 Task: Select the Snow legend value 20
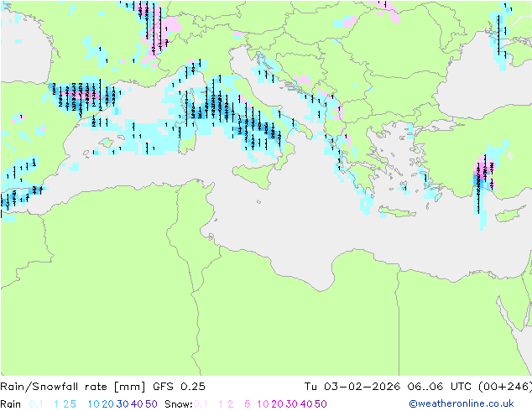277,404
